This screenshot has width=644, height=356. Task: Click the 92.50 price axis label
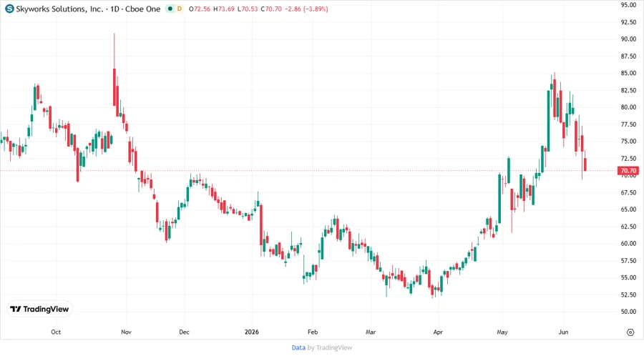628,22
